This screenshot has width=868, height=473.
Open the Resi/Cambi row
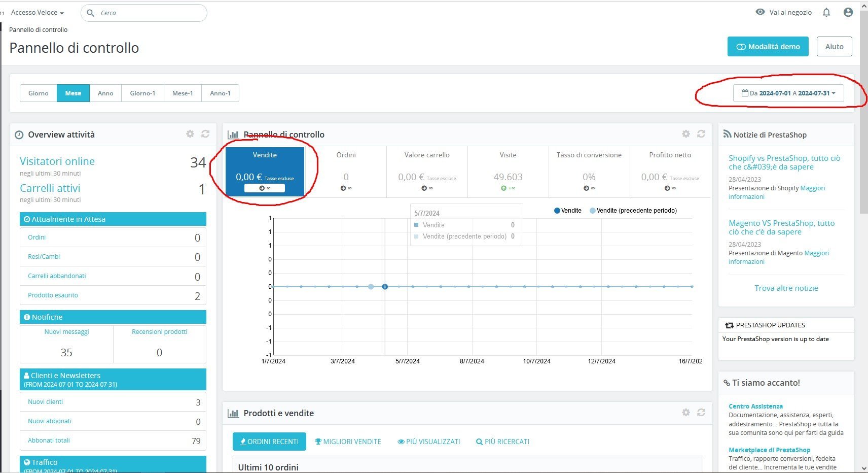click(x=113, y=257)
